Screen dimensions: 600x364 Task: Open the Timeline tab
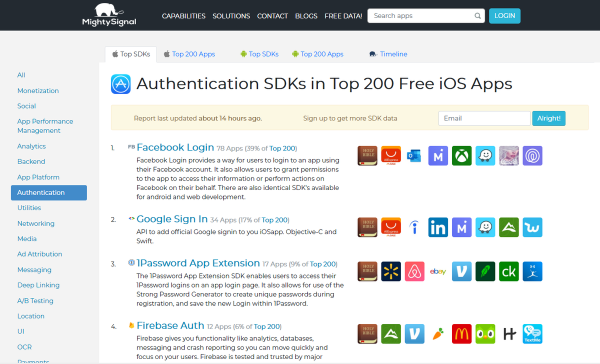(x=388, y=54)
